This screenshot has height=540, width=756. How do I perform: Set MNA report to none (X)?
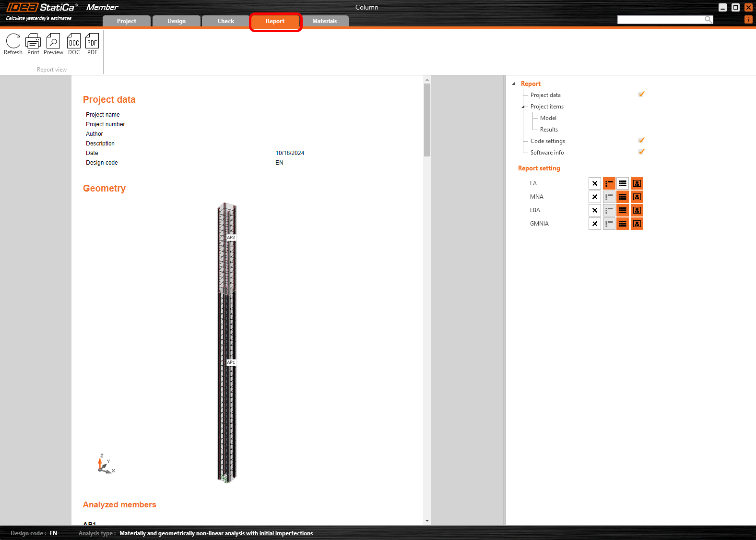click(595, 197)
